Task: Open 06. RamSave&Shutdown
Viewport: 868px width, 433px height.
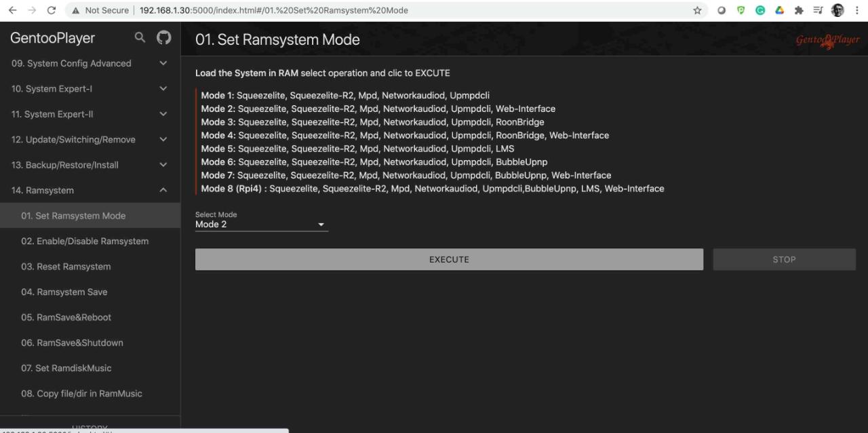Action: coord(90,343)
